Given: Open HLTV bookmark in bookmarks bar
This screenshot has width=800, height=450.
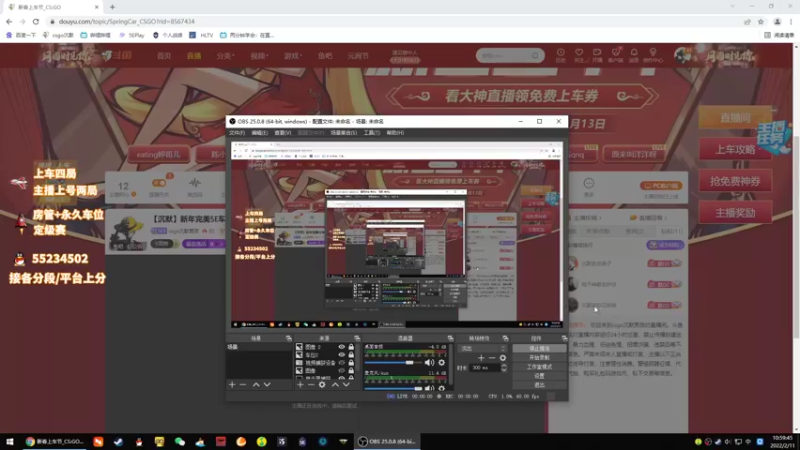Looking at the screenshot, I should tap(201, 35).
